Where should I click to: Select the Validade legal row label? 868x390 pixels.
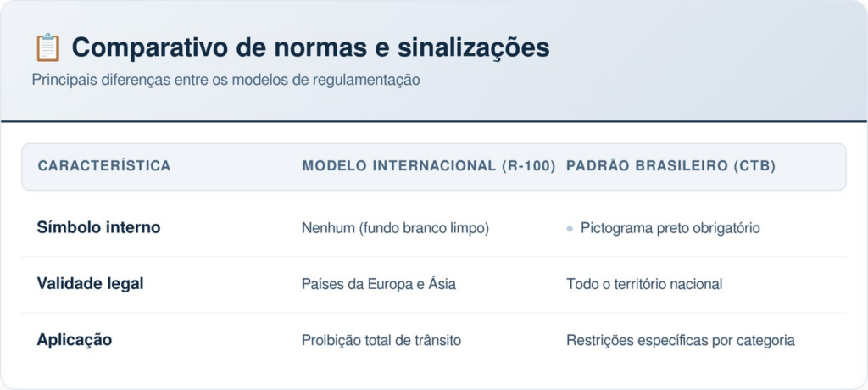[x=90, y=284]
